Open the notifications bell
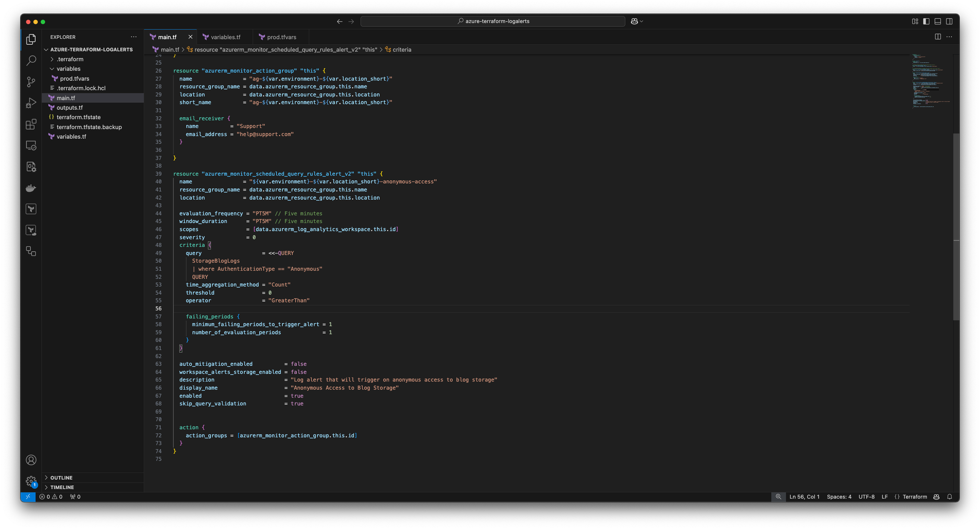Viewport: 980px width, 529px height. pos(949,497)
